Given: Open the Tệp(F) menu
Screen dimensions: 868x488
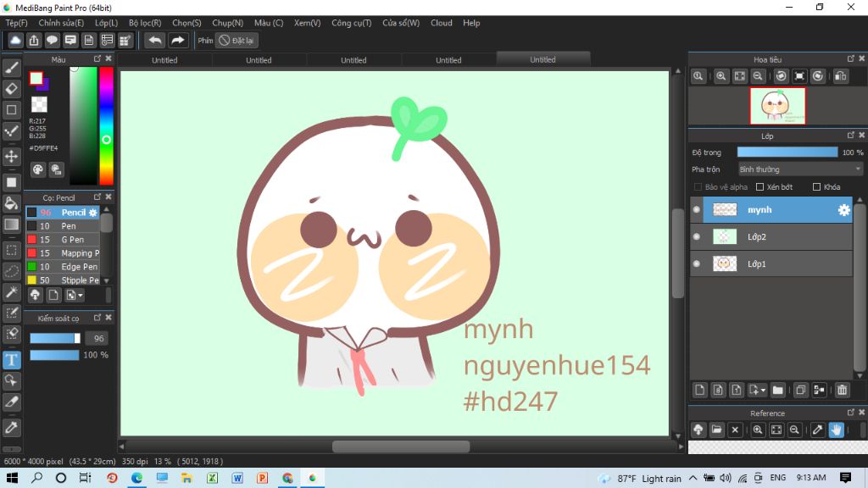Looking at the screenshot, I should coord(17,23).
